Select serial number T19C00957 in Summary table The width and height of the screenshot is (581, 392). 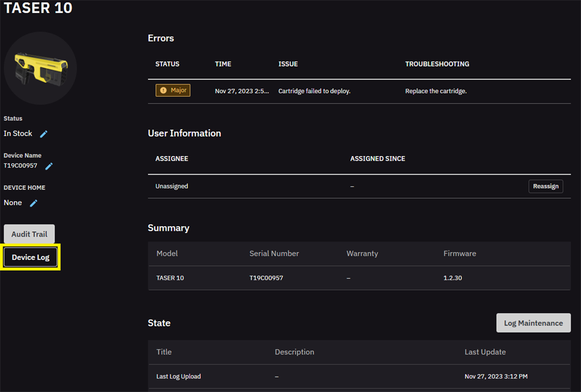tap(266, 278)
